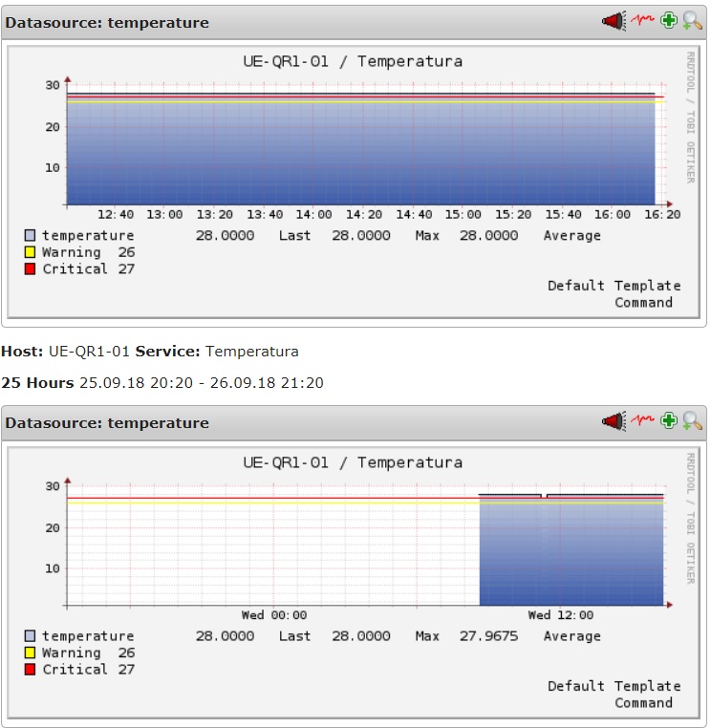Click 'Default Template' text in the upper graph

click(x=614, y=286)
